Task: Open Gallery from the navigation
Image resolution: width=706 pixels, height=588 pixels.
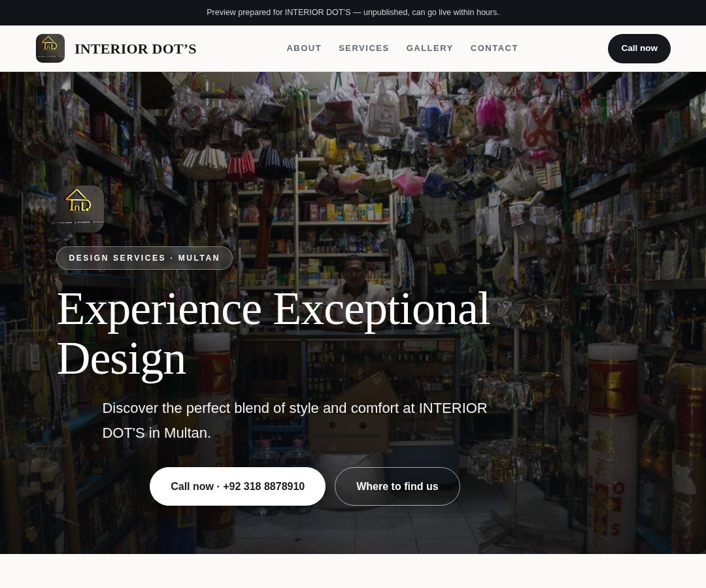Action: (429, 48)
